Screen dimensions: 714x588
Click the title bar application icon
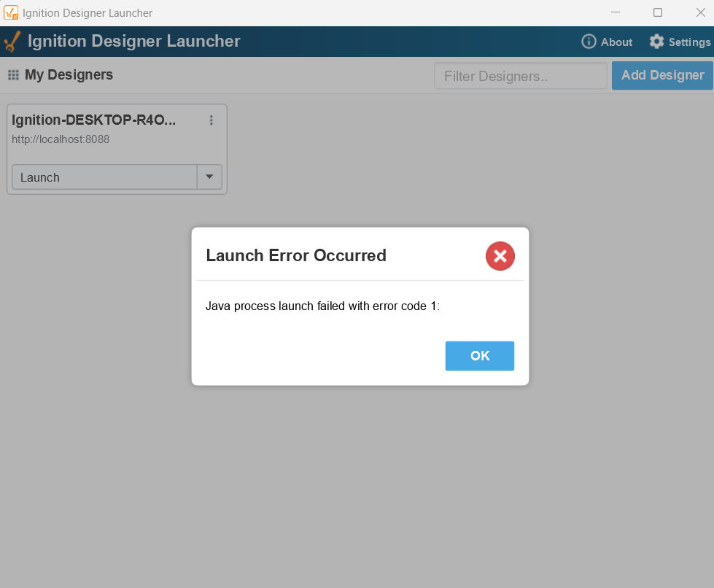[x=11, y=12]
